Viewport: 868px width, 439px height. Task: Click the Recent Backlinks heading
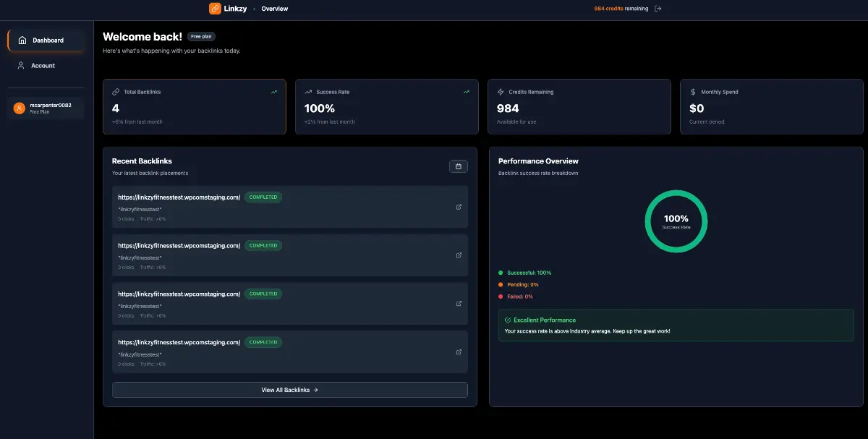[142, 161]
